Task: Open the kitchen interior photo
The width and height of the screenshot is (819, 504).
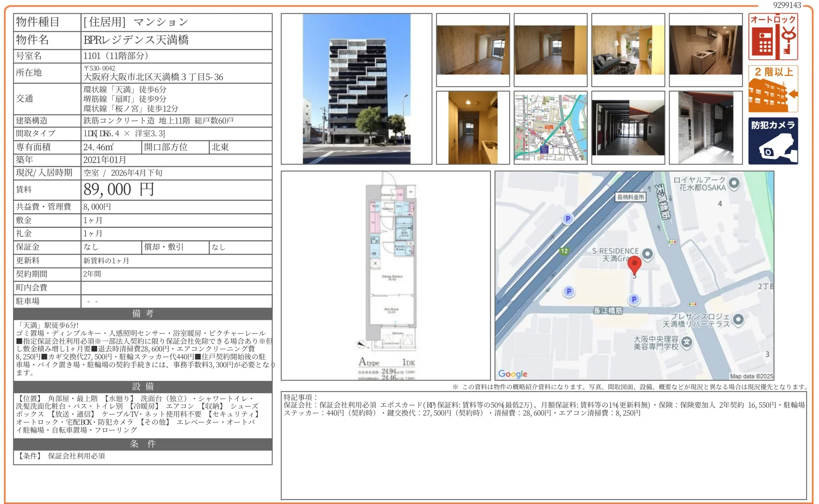Action: pyautogui.click(x=705, y=50)
